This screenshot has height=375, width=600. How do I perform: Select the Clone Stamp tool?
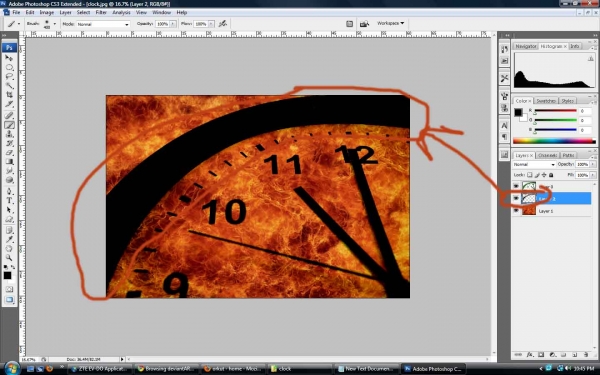pyautogui.click(x=9, y=134)
